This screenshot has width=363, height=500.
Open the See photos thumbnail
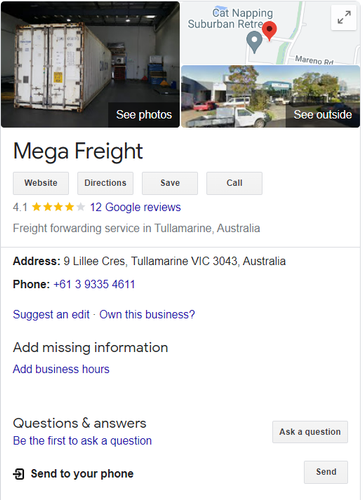(90, 64)
